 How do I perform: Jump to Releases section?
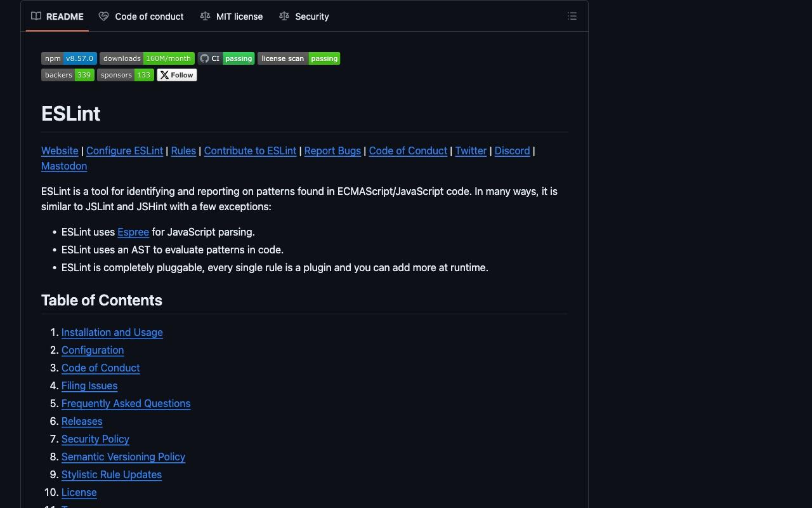point(82,421)
